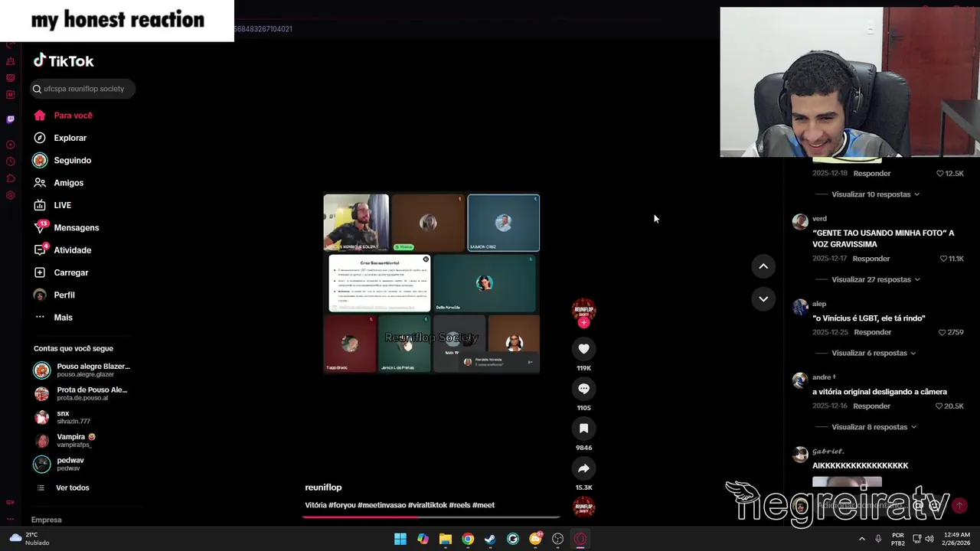980x551 pixels.
Task: Show hidden tray icons chevron
Action: coord(861,539)
